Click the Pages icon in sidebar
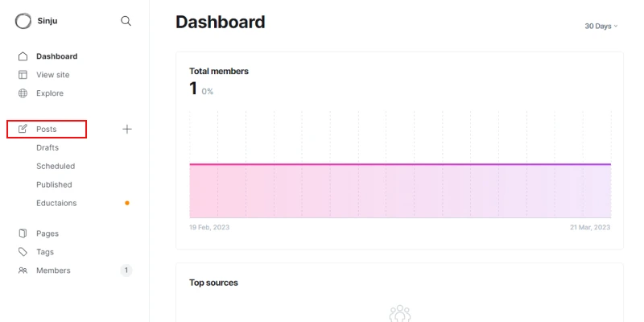Screen dimensions: 644x322 [x=23, y=233]
